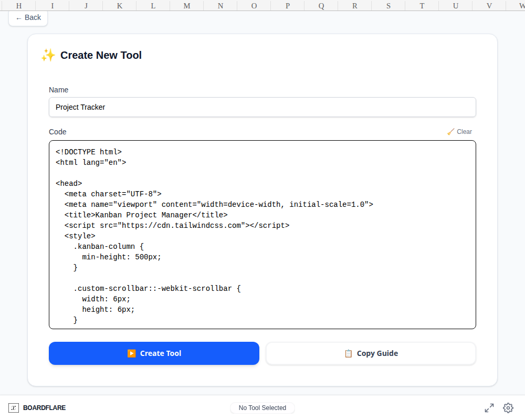Select column header H
Screen dimensions: 525x420
coord(19,6)
